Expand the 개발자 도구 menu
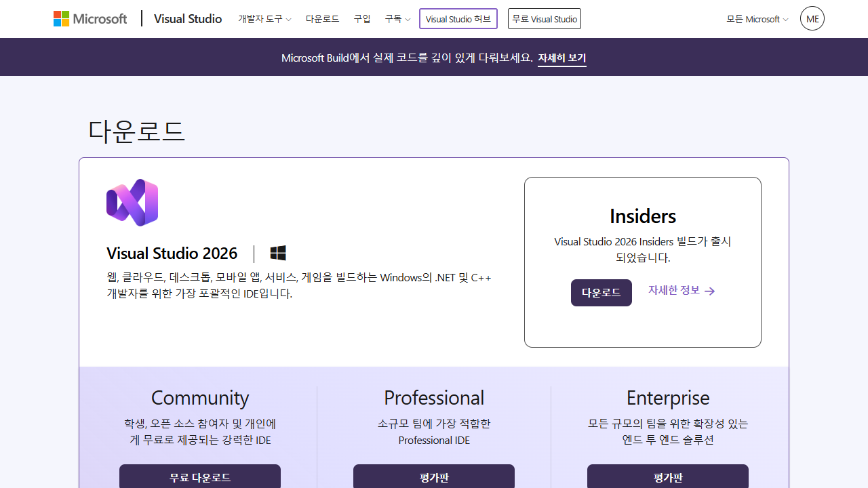 point(264,19)
